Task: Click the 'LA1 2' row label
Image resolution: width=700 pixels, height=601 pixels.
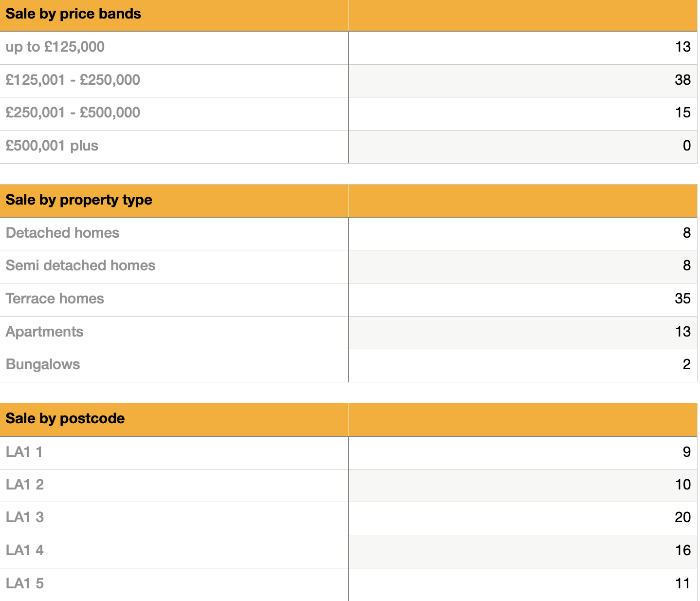Action: (x=25, y=485)
